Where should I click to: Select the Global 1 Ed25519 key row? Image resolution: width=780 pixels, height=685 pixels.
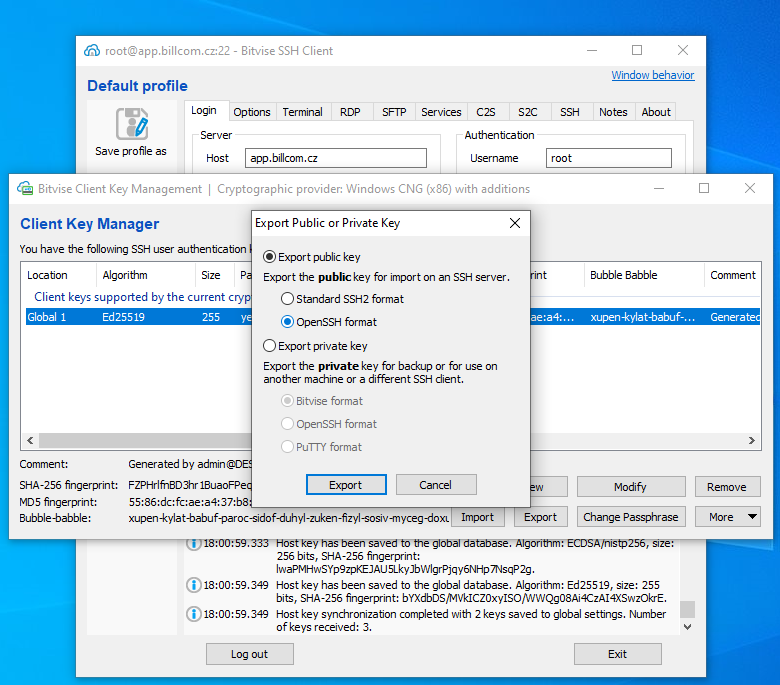(x=130, y=317)
